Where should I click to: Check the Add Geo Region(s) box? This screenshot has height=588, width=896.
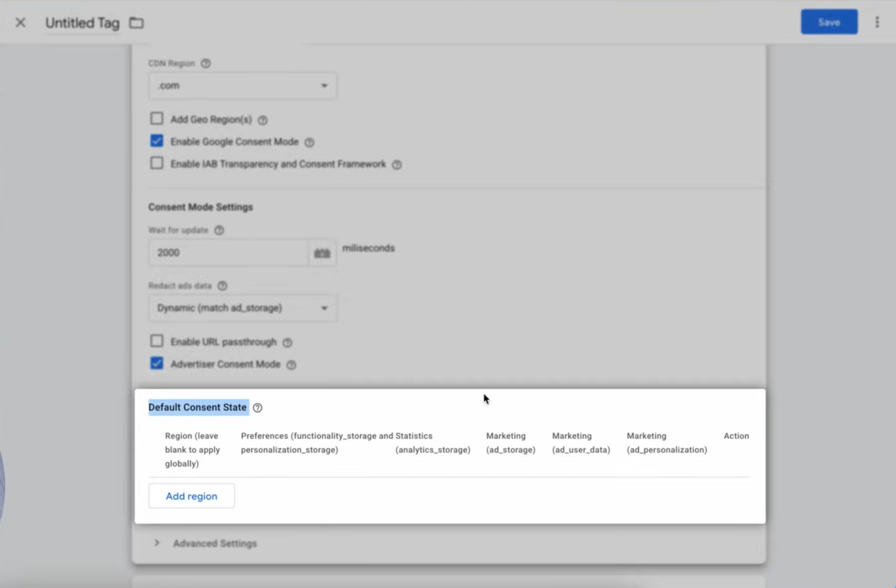pyautogui.click(x=156, y=118)
